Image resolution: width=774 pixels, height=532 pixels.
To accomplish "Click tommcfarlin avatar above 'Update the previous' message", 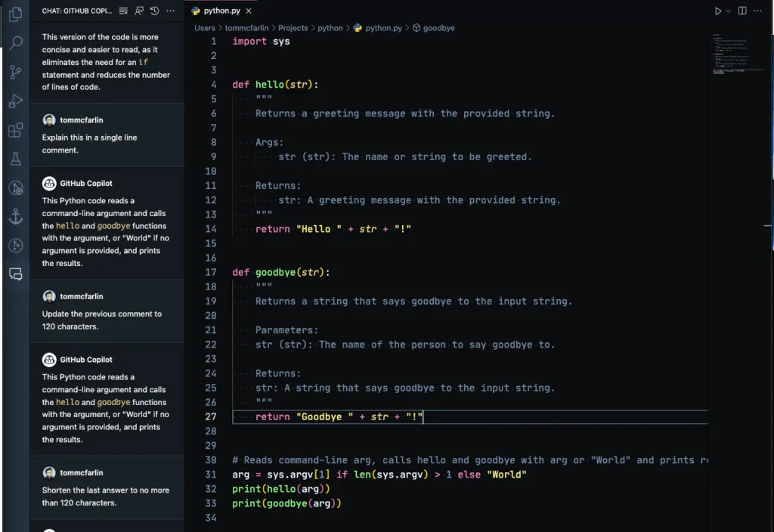I will click(x=49, y=296).
